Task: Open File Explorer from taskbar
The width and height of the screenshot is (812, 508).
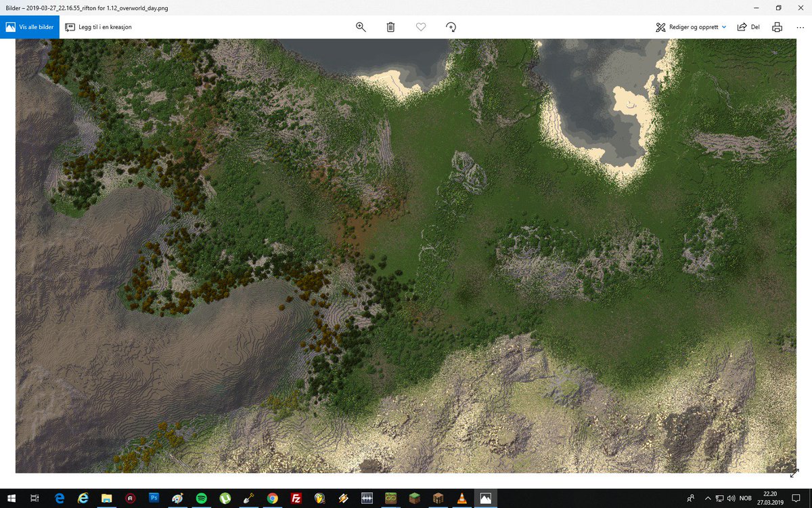Action: (106, 498)
